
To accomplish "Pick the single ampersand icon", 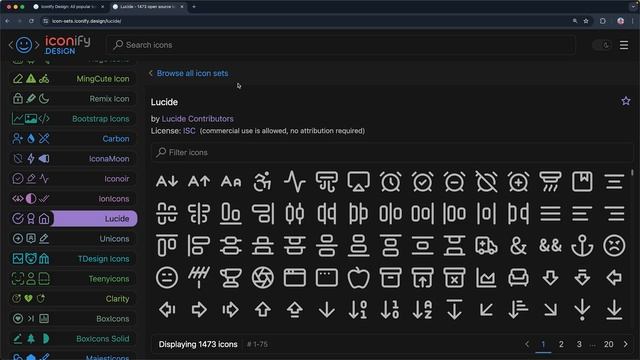I will (518, 246).
